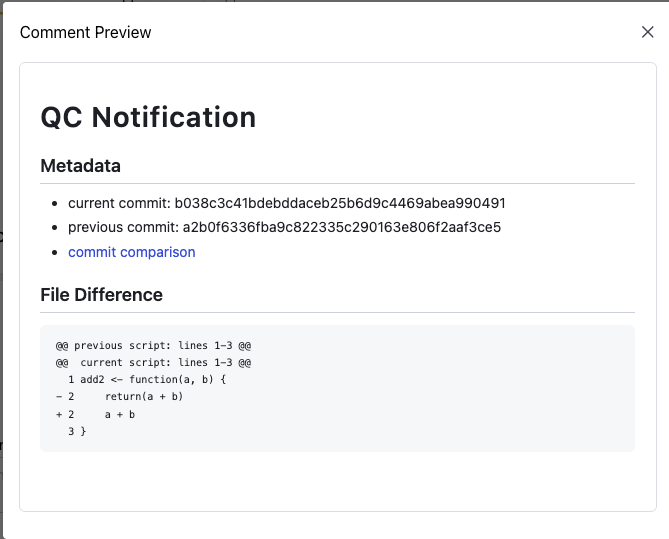669x539 pixels.
Task: Click the Comment Preview dialog title
Action: [x=86, y=32]
